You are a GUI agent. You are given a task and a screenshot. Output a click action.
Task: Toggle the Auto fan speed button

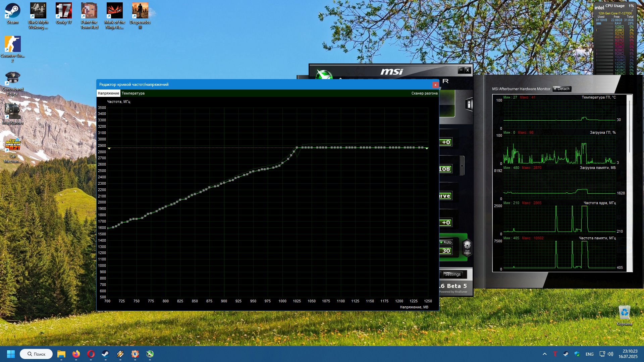[446, 242]
